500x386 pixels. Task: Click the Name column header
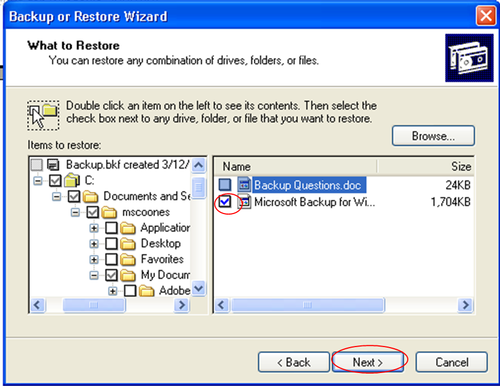click(x=296, y=166)
